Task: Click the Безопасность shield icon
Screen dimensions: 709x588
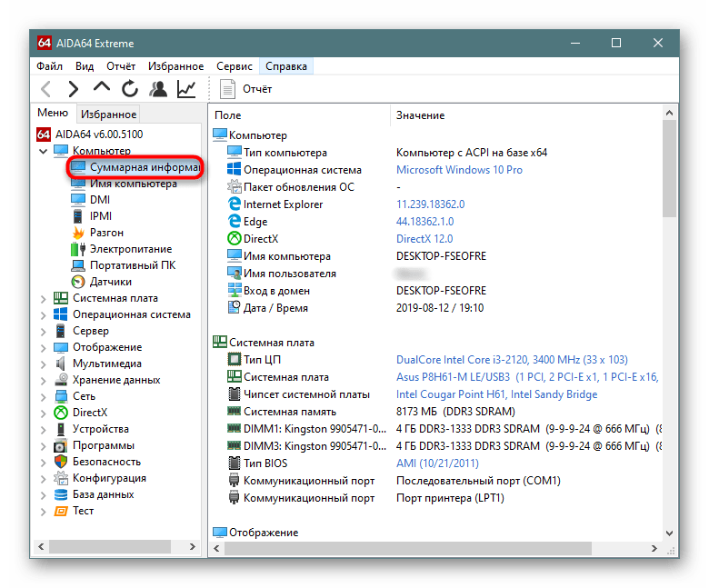Action: [x=61, y=462]
